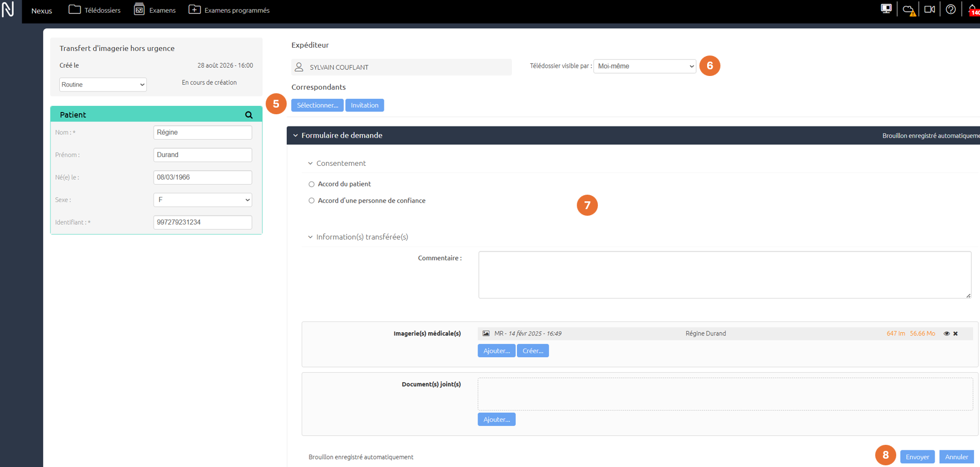The height and width of the screenshot is (467, 980).
Task: Click Ajouter... under Imagerie(s) médicale(s)
Action: pos(496,351)
